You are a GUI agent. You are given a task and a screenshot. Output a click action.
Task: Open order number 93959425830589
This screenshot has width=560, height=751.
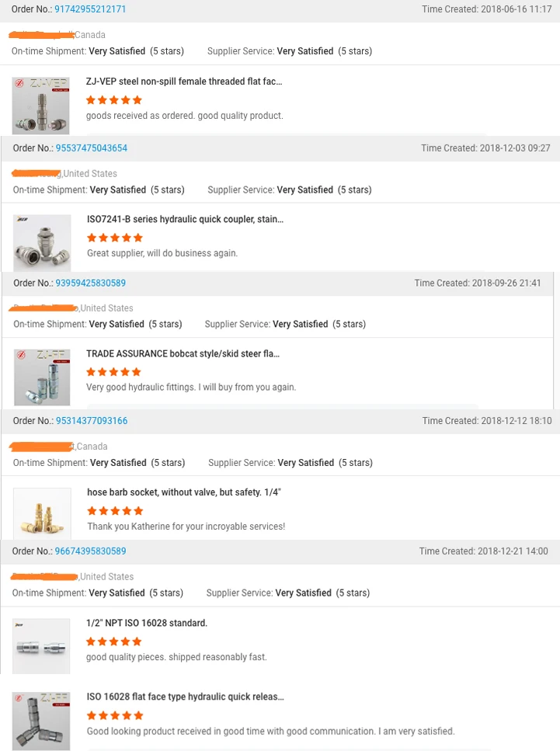pyautogui.click(x=90, y=283)
